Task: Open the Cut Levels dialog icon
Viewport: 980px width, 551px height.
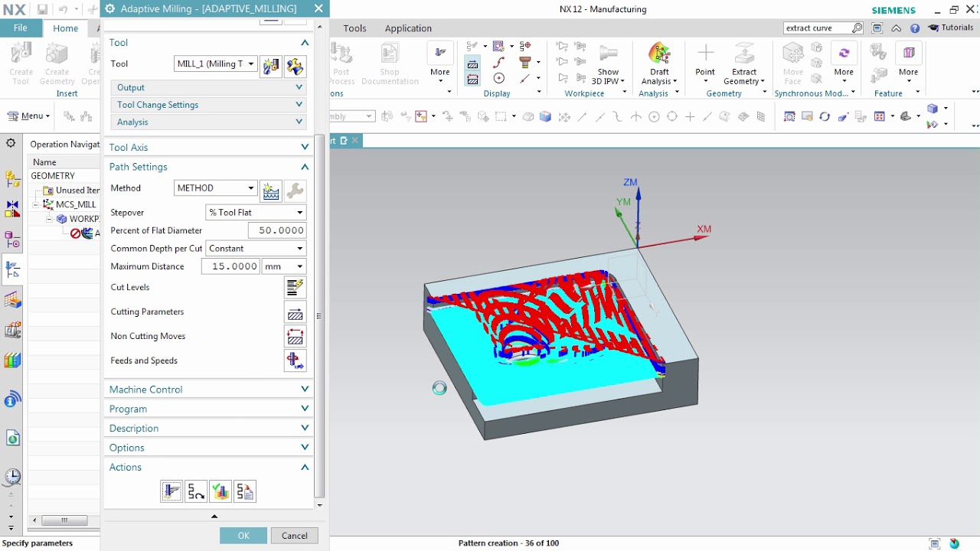Action: 295,288
